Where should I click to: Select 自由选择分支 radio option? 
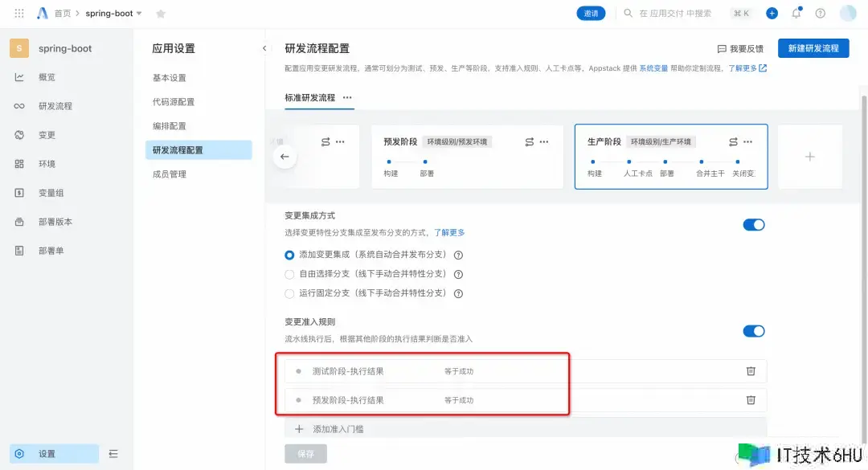point(290,274)
